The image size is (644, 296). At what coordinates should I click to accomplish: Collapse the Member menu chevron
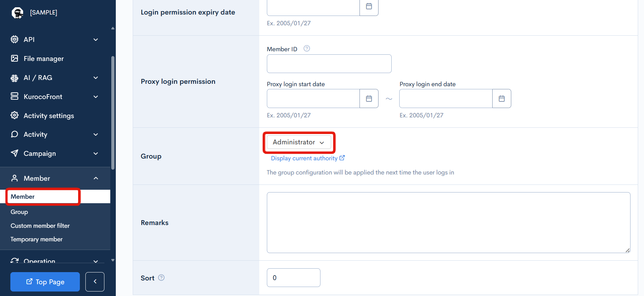pos(96,178)
